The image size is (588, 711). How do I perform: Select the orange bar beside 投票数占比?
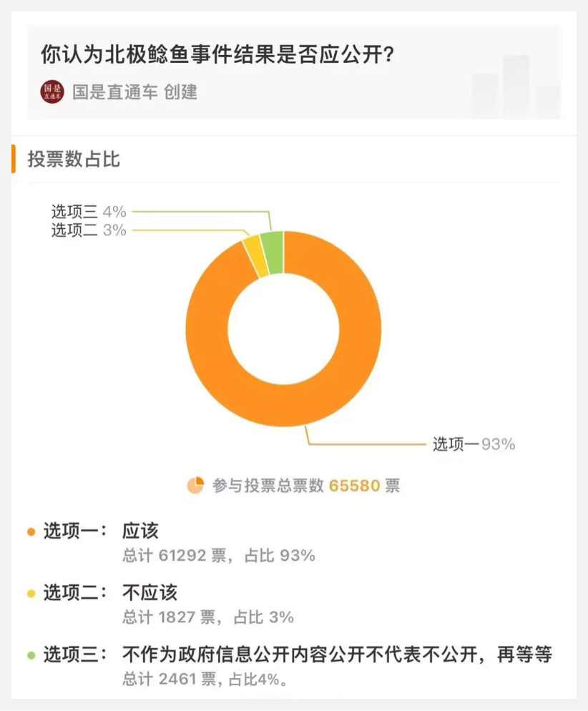pos(14,159)
